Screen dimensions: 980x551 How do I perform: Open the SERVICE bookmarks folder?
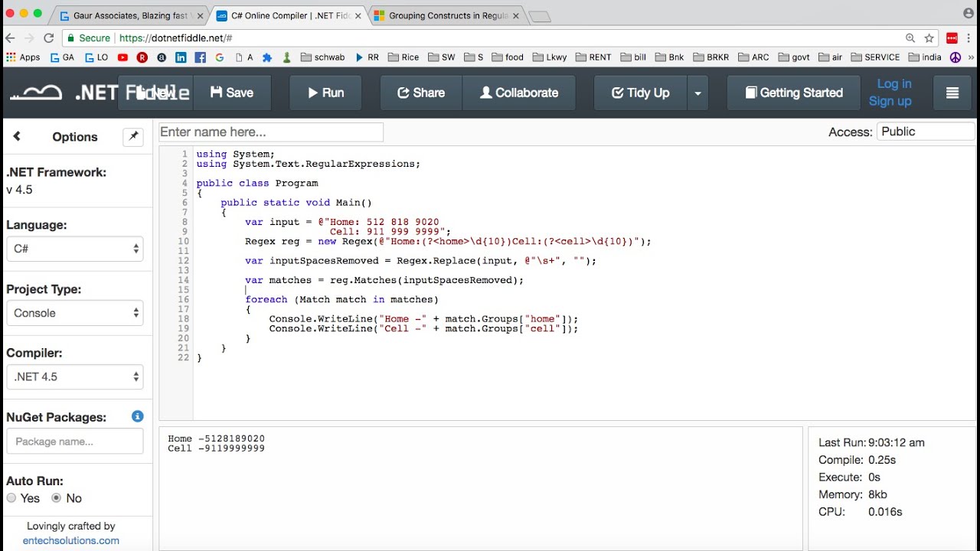(x=876, y=57)
